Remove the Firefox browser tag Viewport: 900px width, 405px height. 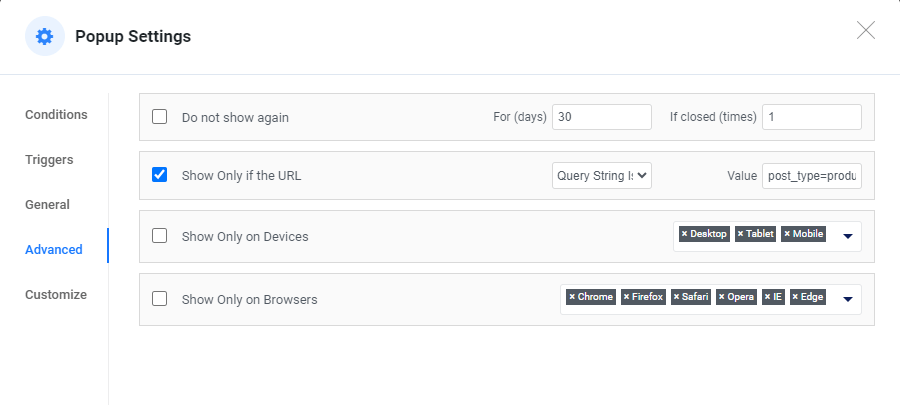pos(627,297)
